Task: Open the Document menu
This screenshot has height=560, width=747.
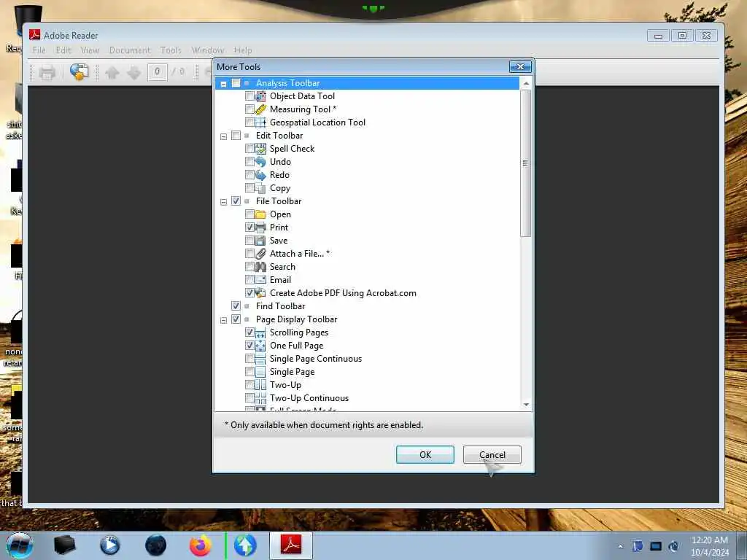Action: point(130,50)
